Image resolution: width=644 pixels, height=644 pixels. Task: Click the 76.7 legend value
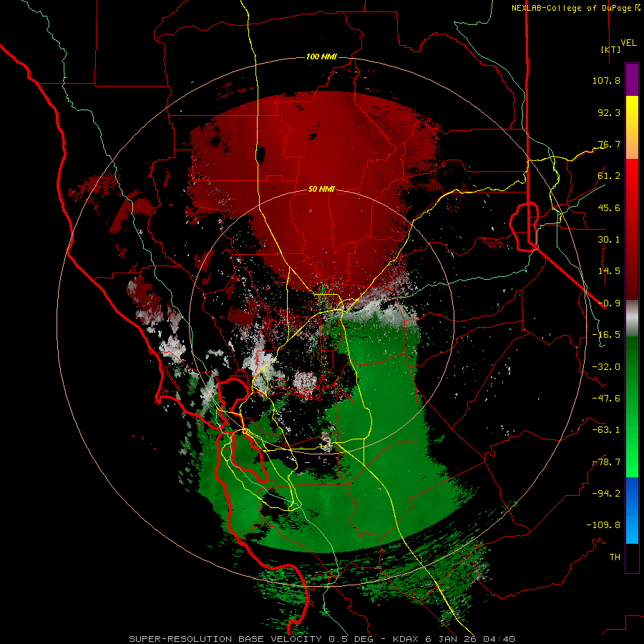pos(609,144)
